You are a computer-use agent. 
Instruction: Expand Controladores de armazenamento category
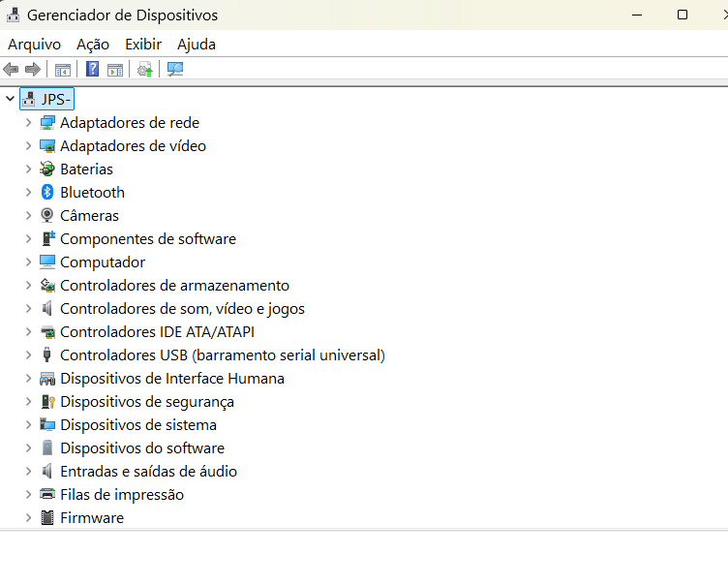[28, 286]
